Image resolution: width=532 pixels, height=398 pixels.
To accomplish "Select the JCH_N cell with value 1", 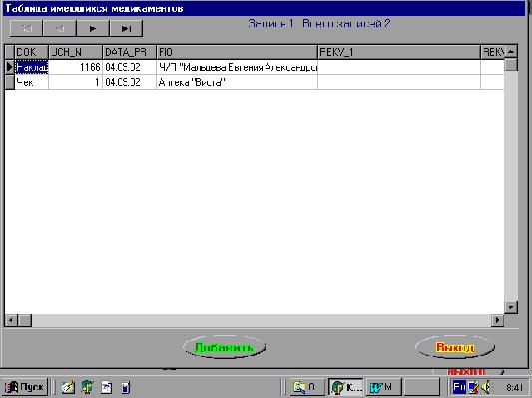I will 75,82.
